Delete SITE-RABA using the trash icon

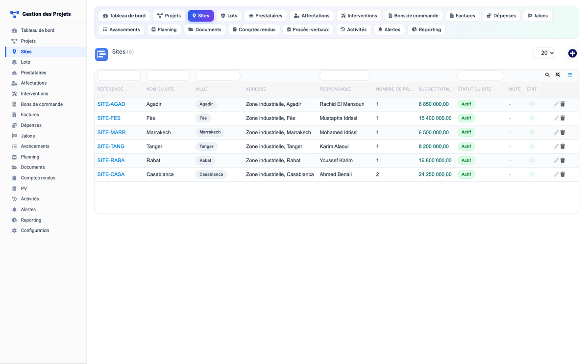[563, 160]
